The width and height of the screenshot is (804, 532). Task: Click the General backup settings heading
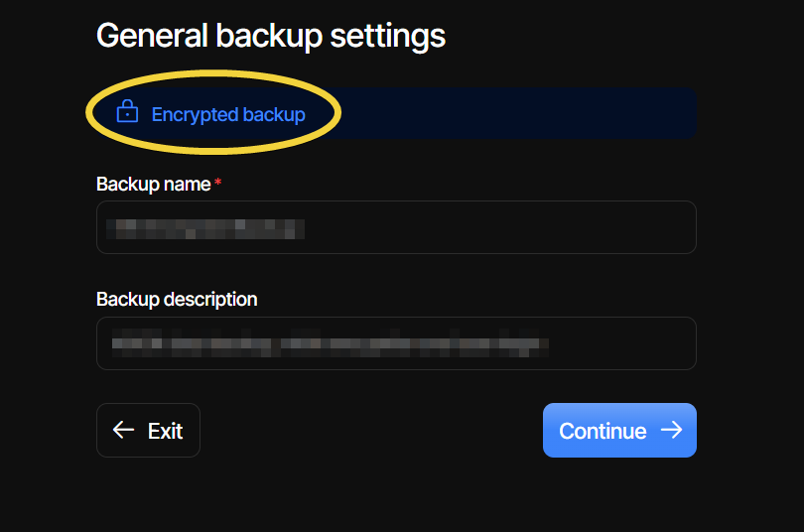click(270, 36)
